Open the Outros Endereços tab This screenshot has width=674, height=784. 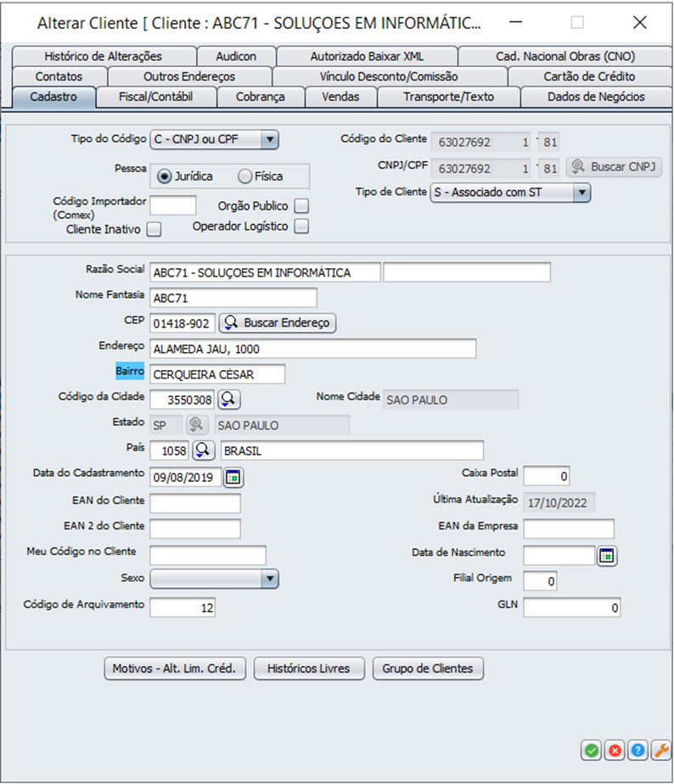point(189,76)
